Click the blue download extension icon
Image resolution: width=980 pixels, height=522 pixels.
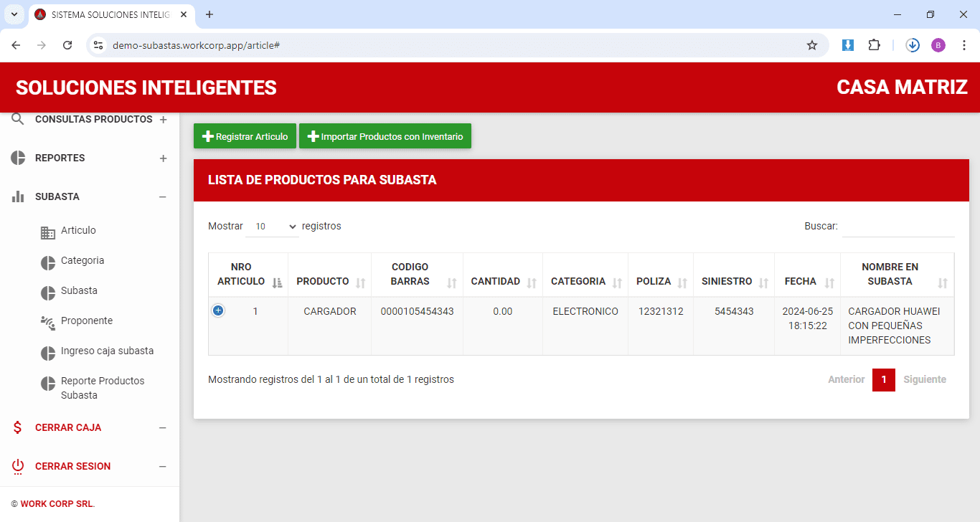(848, 45)
